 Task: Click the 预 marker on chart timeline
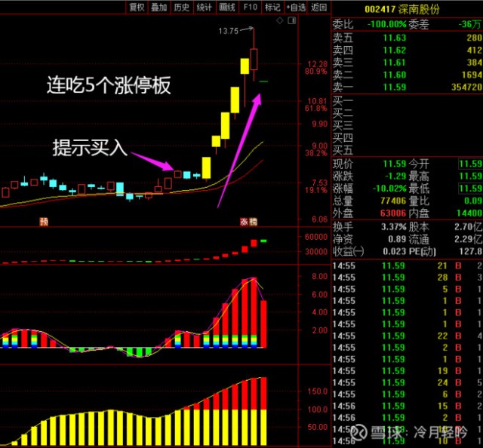pyautogui.click(x=44, y=222)
